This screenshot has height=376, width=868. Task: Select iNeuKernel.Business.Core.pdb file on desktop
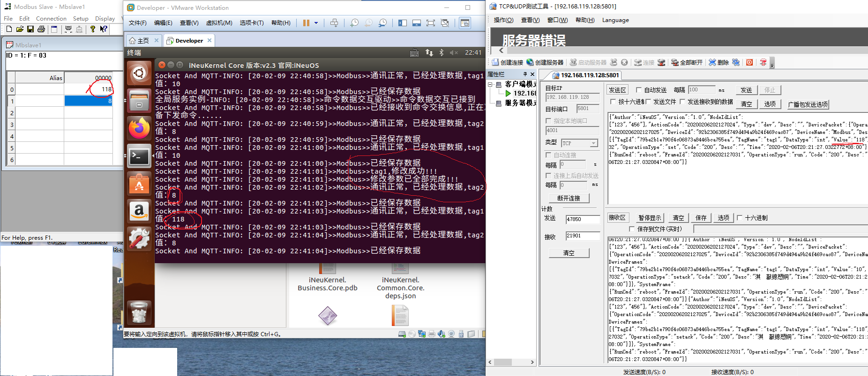327,277
